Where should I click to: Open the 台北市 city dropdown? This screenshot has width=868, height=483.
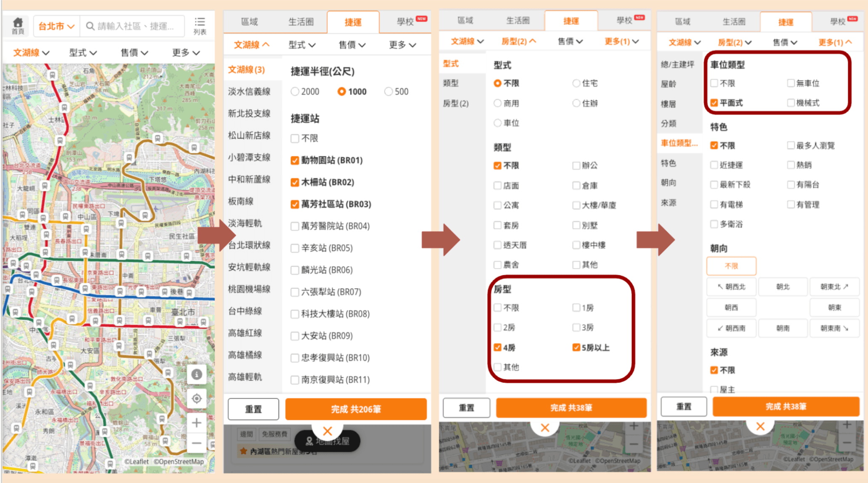click(56, 26)
